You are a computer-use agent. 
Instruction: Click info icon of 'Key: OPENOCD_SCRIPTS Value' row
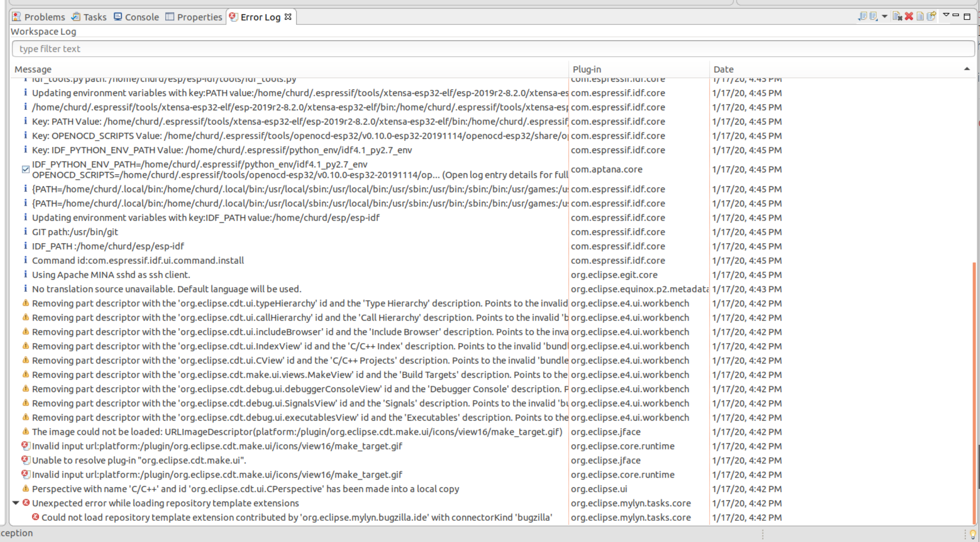25,136
